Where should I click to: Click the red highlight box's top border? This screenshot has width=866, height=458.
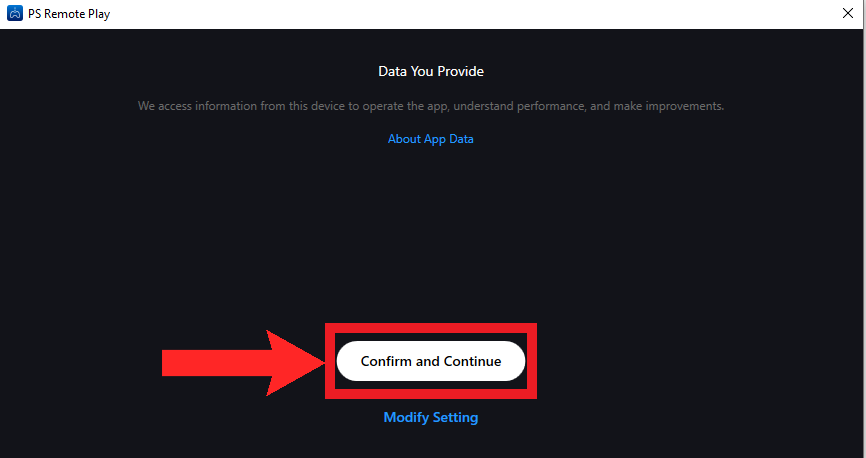coord(430,327)
